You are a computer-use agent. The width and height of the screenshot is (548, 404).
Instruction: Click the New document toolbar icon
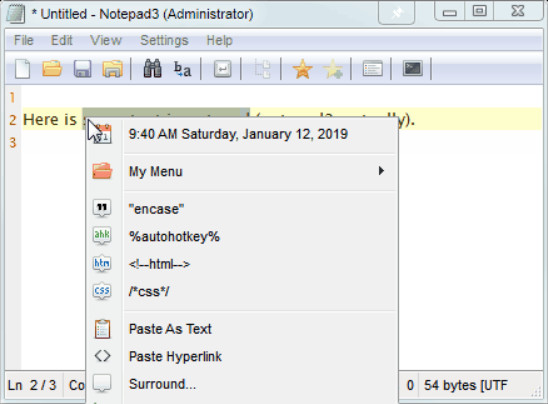23,69
